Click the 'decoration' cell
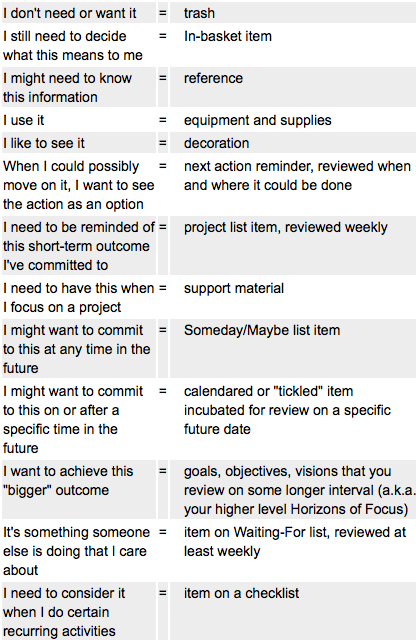 pos(293,143)
